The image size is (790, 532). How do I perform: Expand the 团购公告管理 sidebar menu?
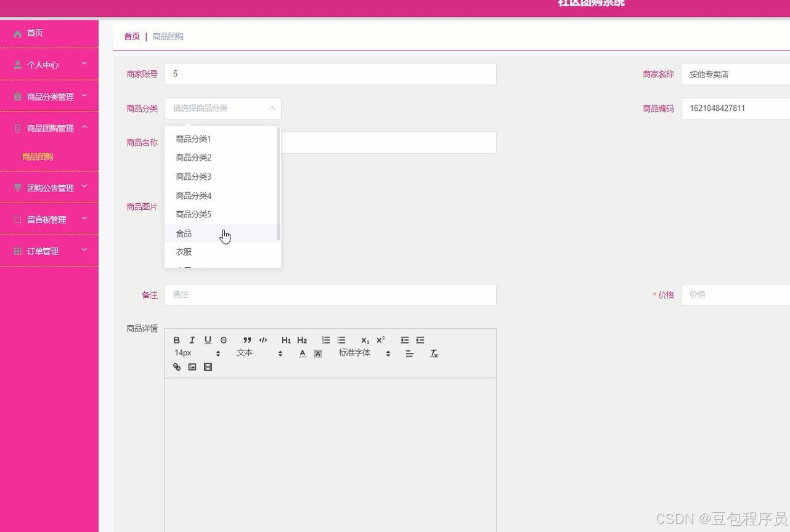pos(49,187)
